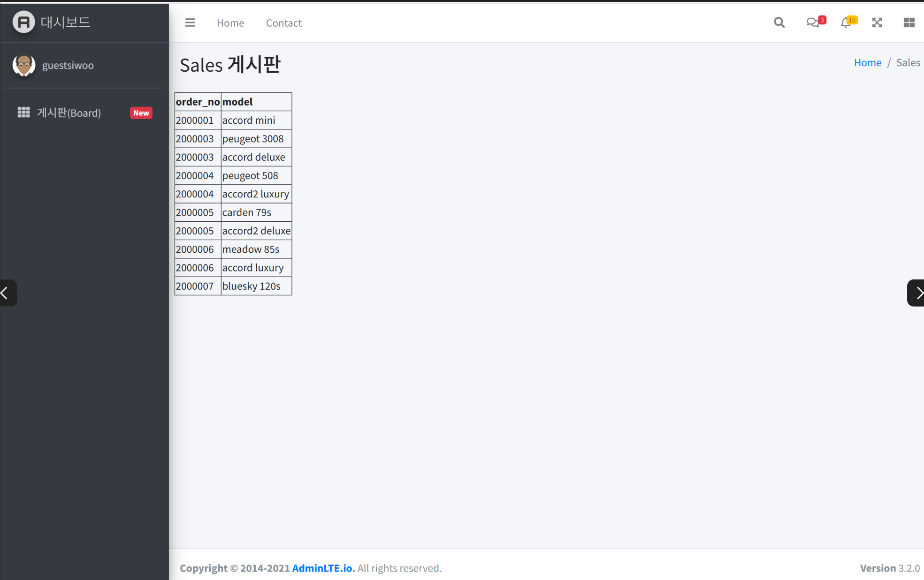
Task: Click the 대시보드 brand title
Action: 65,22
